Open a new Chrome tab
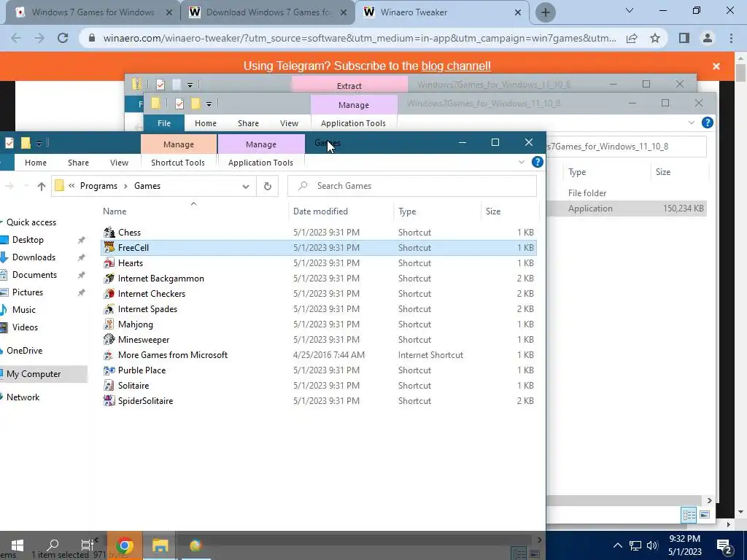Viewport: 747px width, 560px height. [x=546, y=12]
